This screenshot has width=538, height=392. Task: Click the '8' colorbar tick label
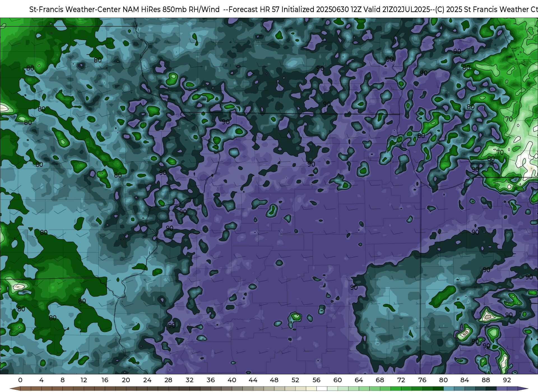(x=62, y=380)
